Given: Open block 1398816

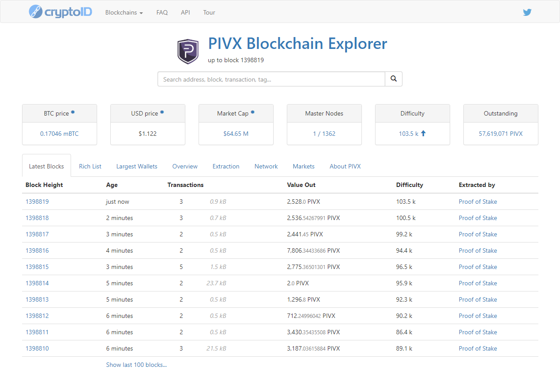Looking at the screenshot, I should (37, 250).
